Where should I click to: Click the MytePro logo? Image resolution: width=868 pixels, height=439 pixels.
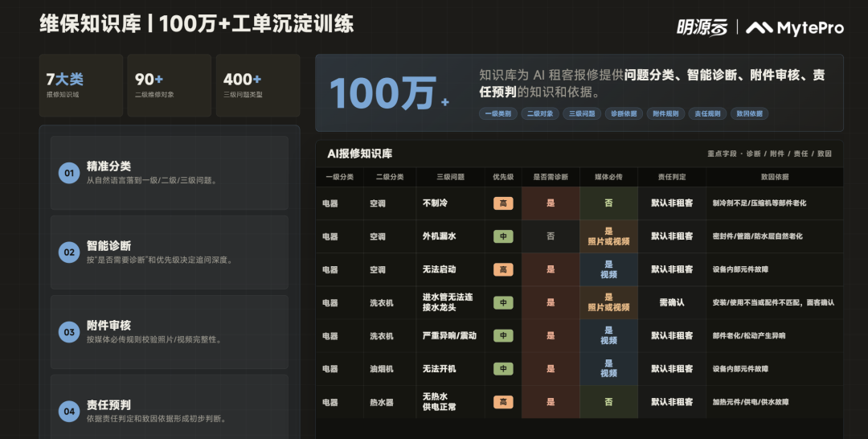(795, 28)
